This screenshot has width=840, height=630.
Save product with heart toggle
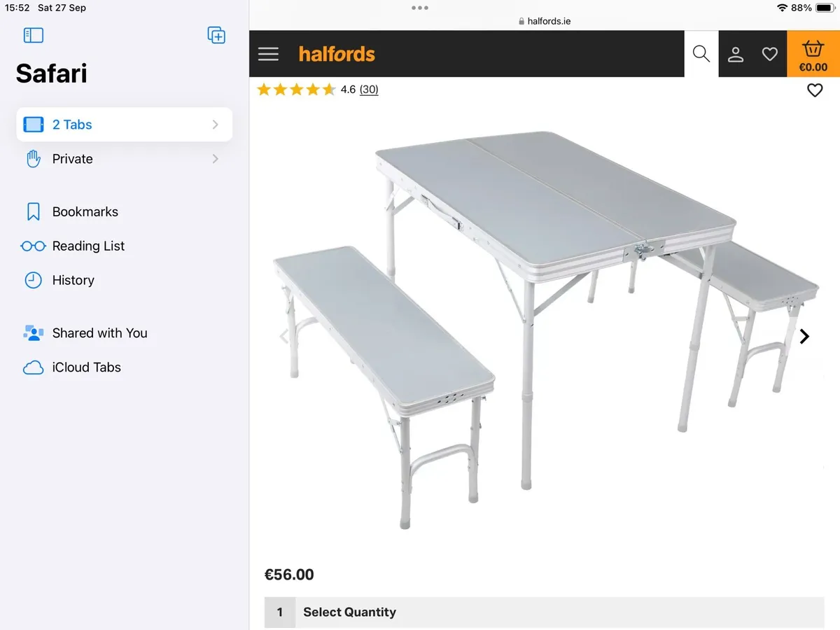[814, 90]
